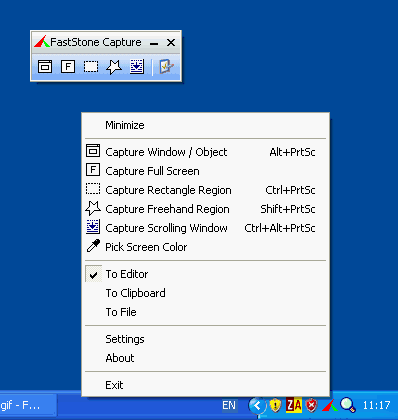Open About from the context menu
This screenshot has height=420, width=398.
pos(205,358)
